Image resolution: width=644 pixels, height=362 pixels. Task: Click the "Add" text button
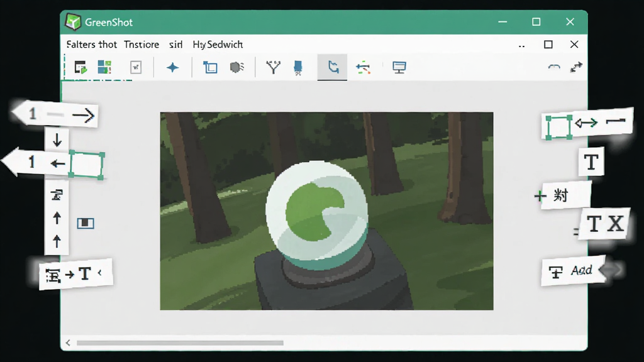pyautogui.click(x=582, y=270)
